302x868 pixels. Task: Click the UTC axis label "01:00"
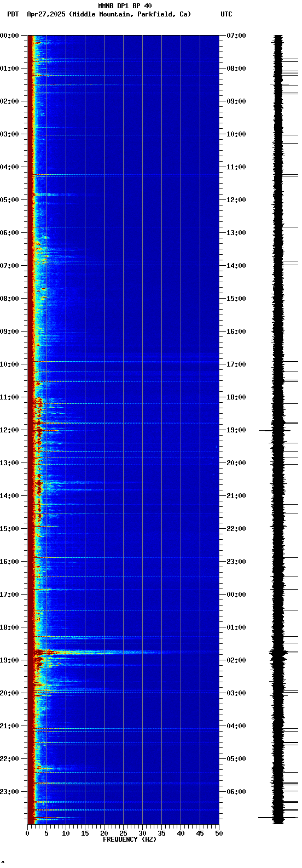(236, 627)
